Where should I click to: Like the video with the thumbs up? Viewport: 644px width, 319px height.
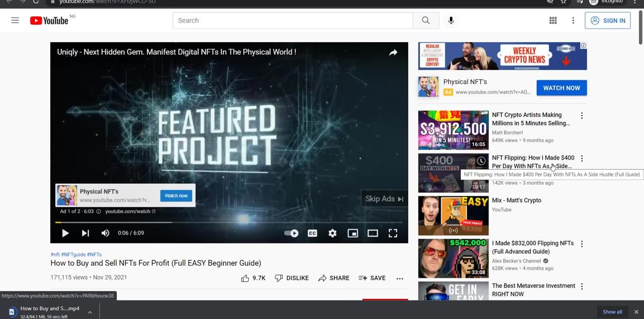click(245, 278)
